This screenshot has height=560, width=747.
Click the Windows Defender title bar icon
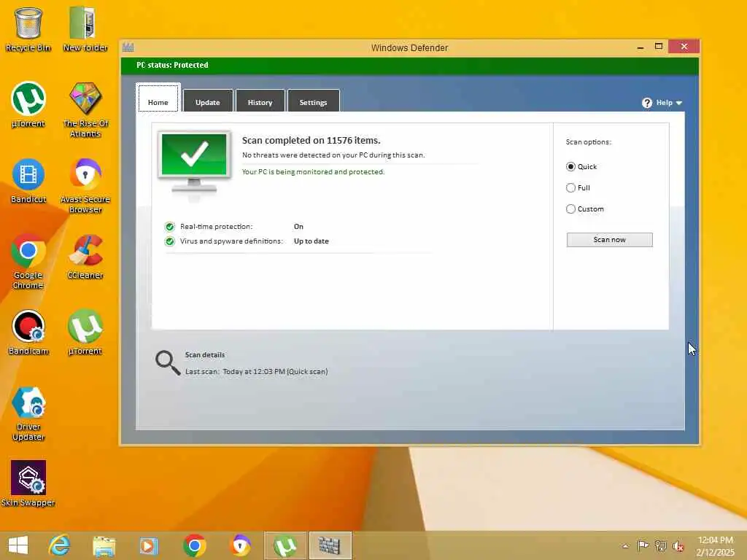click(128, 47)
